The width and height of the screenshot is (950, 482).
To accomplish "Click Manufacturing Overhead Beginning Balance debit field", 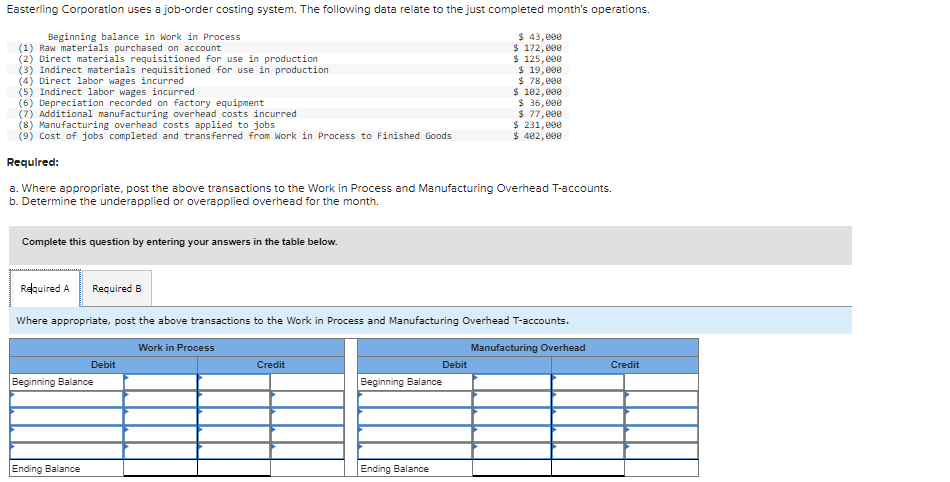I will tap(512, 382).
